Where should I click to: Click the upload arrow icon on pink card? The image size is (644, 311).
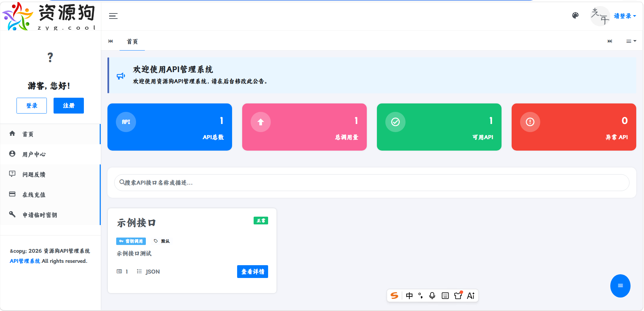click(261, 122)
